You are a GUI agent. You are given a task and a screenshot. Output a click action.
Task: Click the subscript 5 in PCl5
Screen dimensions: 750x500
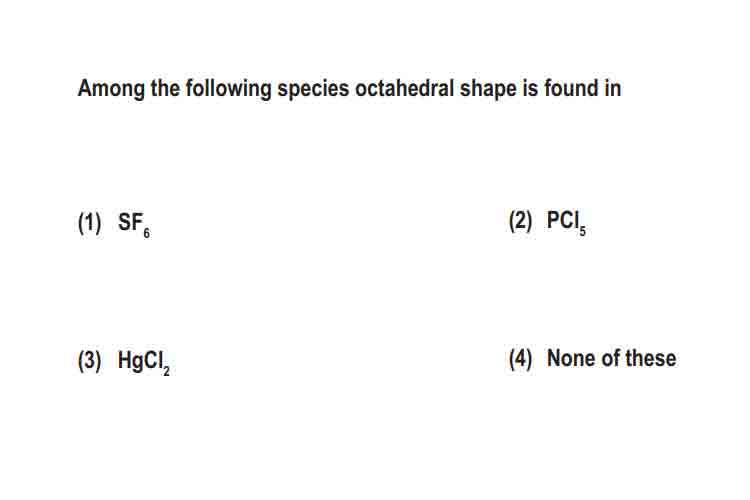tap(582, 231)
